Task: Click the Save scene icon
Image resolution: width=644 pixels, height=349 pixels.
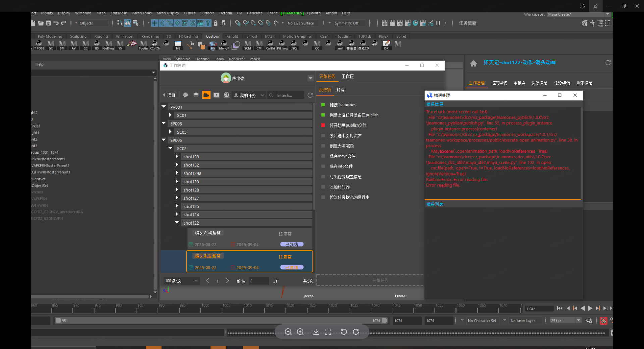Action: (48, 23)
